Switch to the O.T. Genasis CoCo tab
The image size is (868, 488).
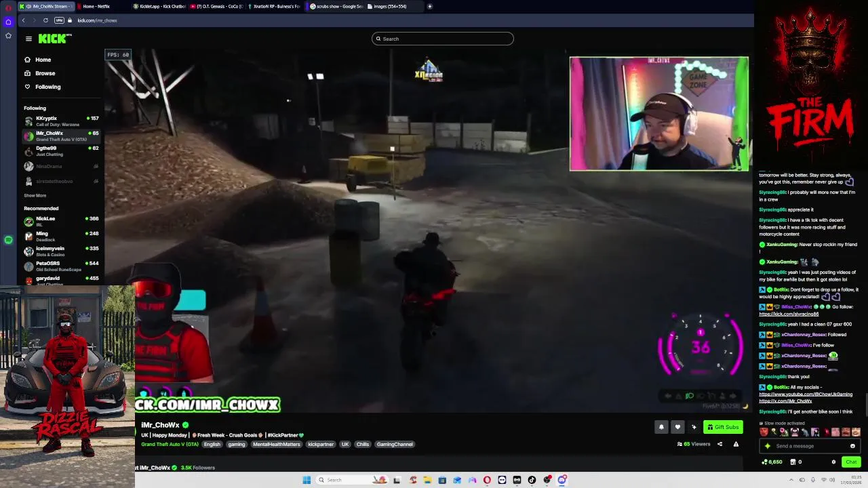click(216, 6)
